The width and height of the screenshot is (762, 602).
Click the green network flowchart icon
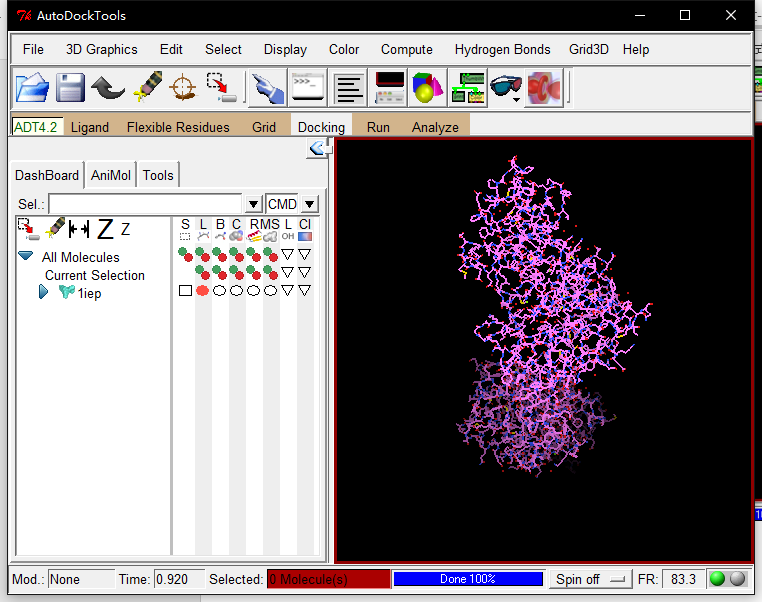468,88
